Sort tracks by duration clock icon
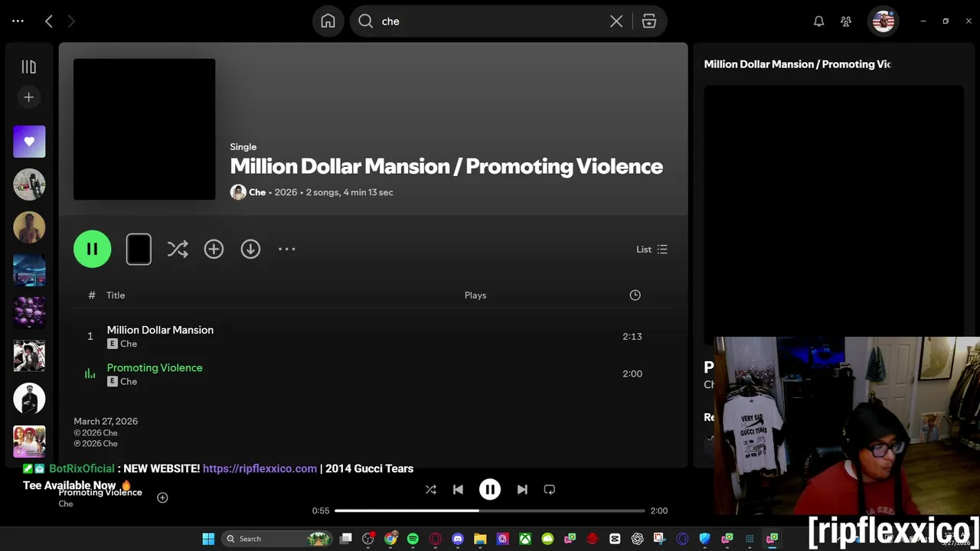The image size is (980, 551). (x=635, y=295)
